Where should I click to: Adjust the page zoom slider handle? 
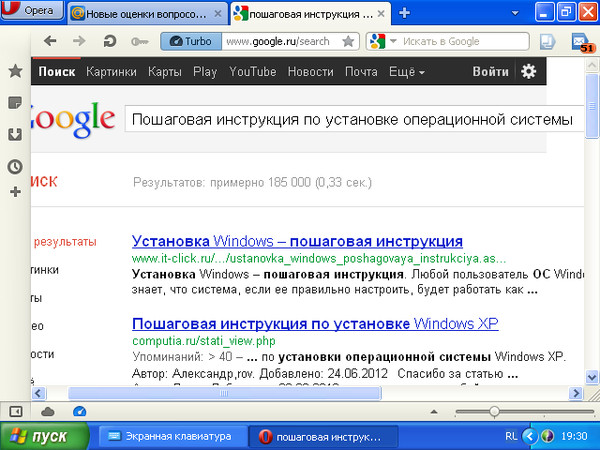pos(494,412)
